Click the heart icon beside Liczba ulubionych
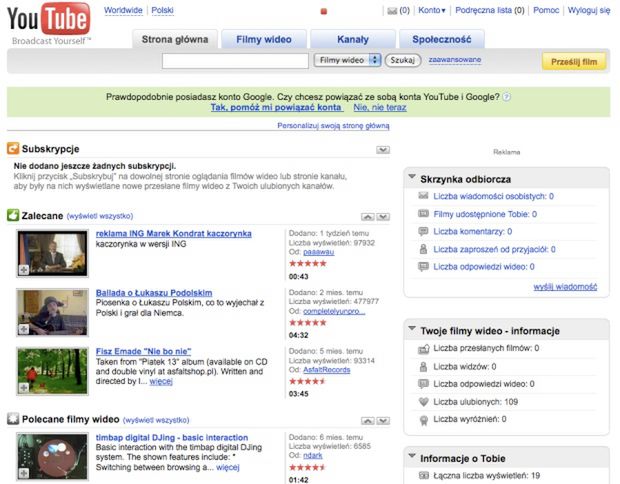 (x=423, y=402)
